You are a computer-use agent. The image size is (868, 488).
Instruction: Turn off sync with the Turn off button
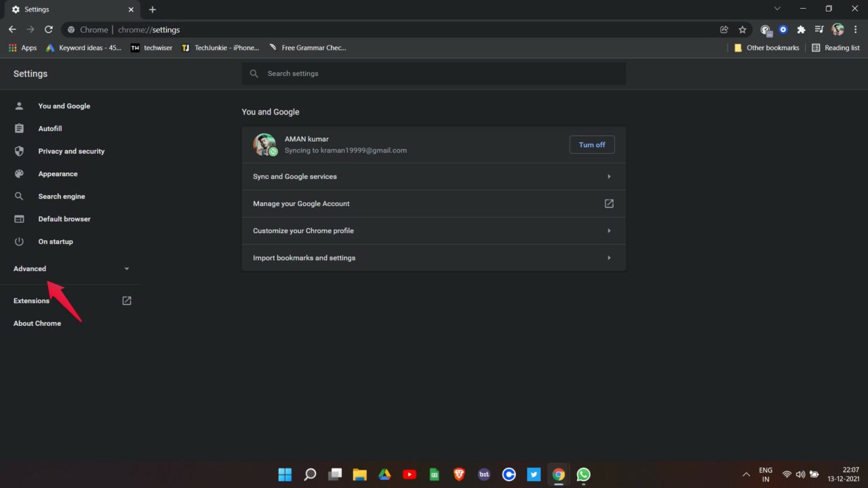[592, 145]
